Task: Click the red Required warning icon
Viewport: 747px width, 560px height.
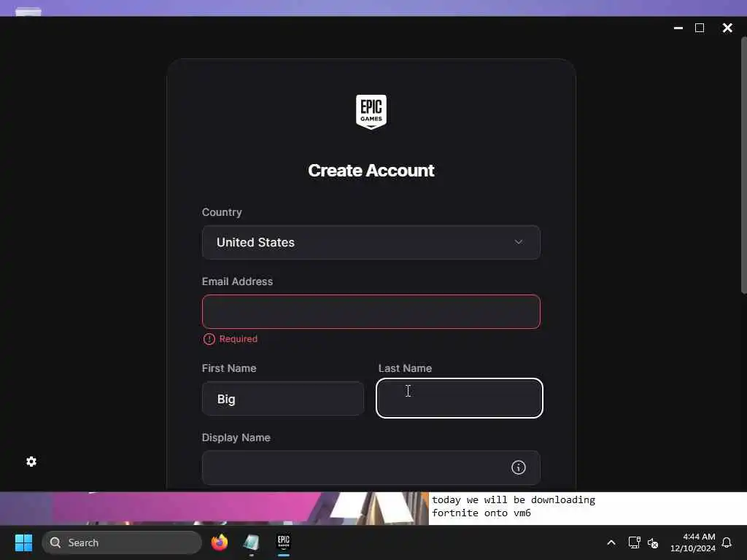Action: click(x=209, y=339)
